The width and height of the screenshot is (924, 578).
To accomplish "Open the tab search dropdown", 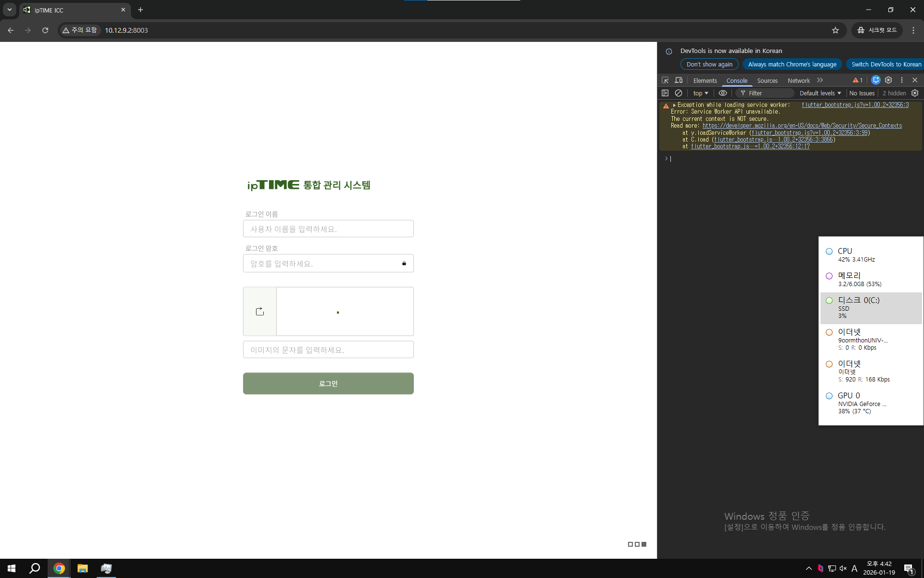I will click(x=10, y=10).
